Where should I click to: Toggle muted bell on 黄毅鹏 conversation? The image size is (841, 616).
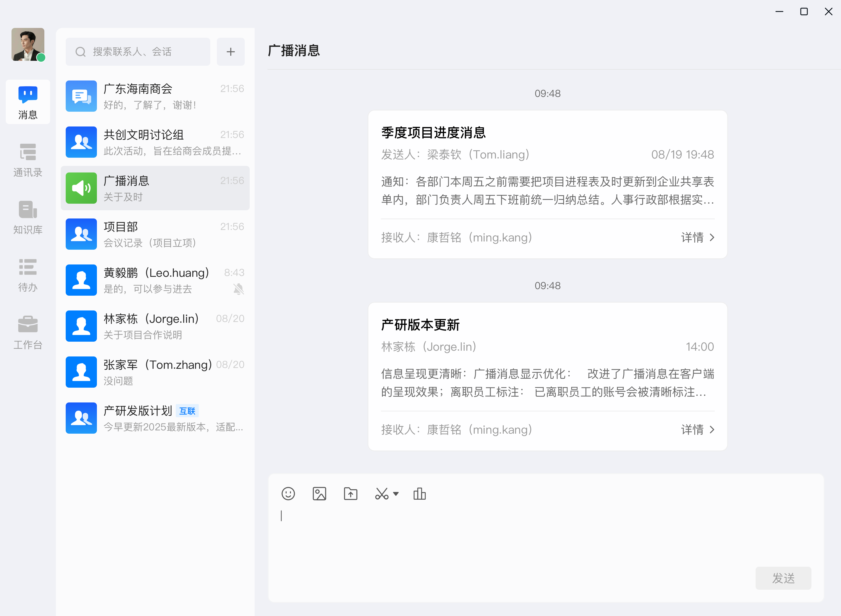238,289
